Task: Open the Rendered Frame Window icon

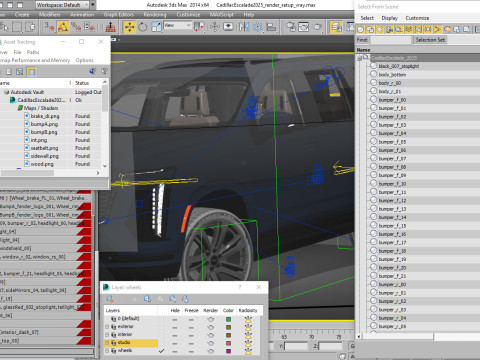Action: [x=304, y=27]
